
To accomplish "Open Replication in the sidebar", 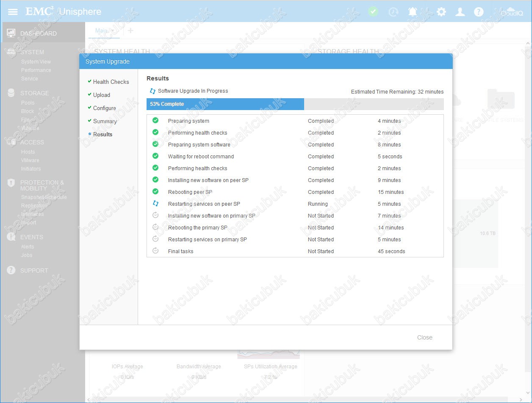I will [34, 206].
